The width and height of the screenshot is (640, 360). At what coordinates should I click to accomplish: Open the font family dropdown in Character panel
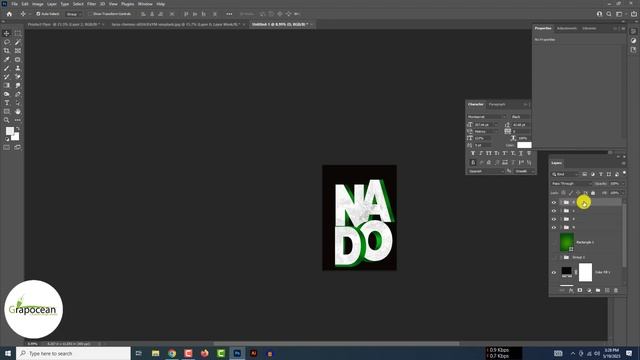[487, 117]
